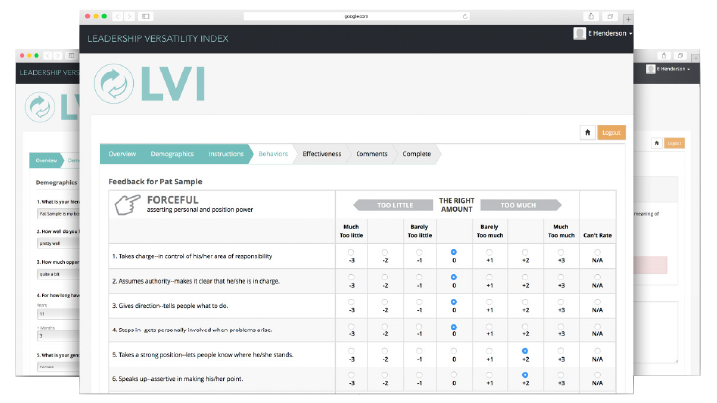
Task: Select 0 for Takes charge statement
Action: tap(454, 252)
